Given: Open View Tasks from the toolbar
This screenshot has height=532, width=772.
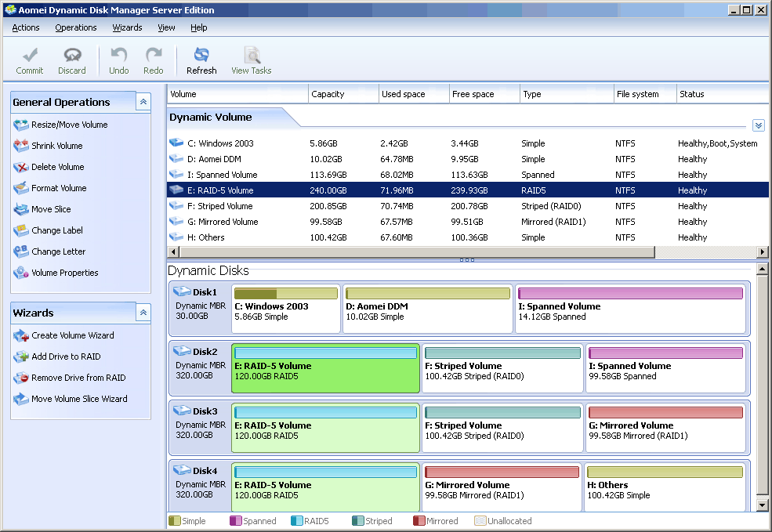Looking at the screenshot, I should 252,56.
